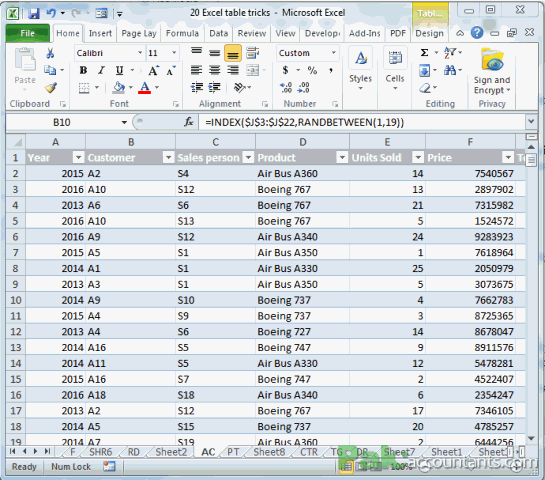This screenshot has height=480, width=545.
Task: Open the Styles gallery button
Action: pyautogui.click(x=360, y=69)
